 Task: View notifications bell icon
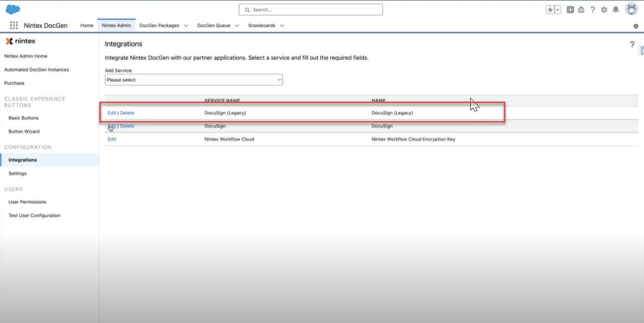coord(615,10)
